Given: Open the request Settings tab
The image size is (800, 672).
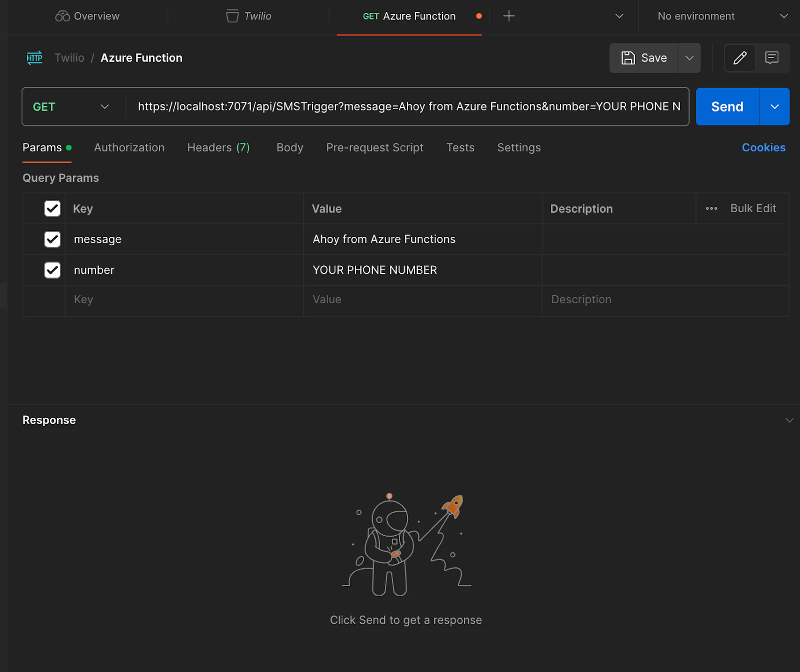Looking at the screenshot, I should (x=518, y=148).
